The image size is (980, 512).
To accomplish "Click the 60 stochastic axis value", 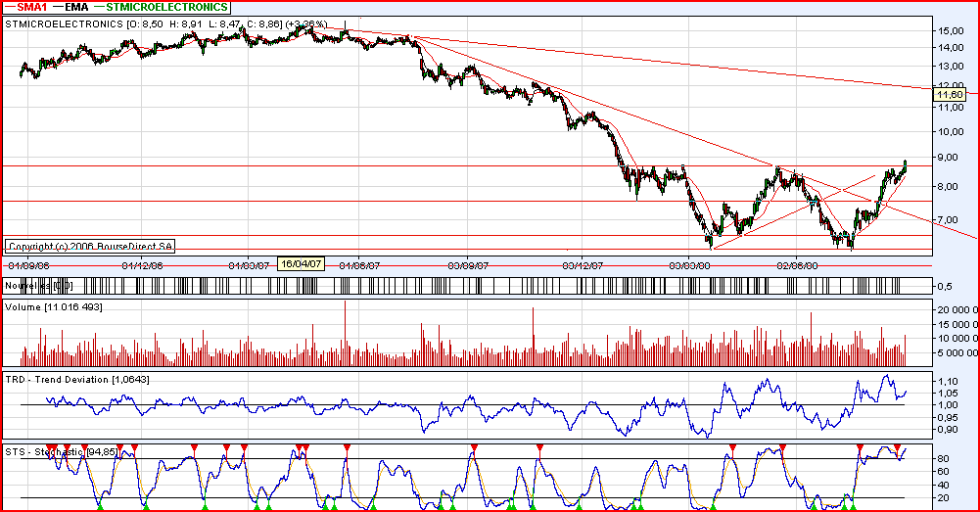I will coord(944,472).
